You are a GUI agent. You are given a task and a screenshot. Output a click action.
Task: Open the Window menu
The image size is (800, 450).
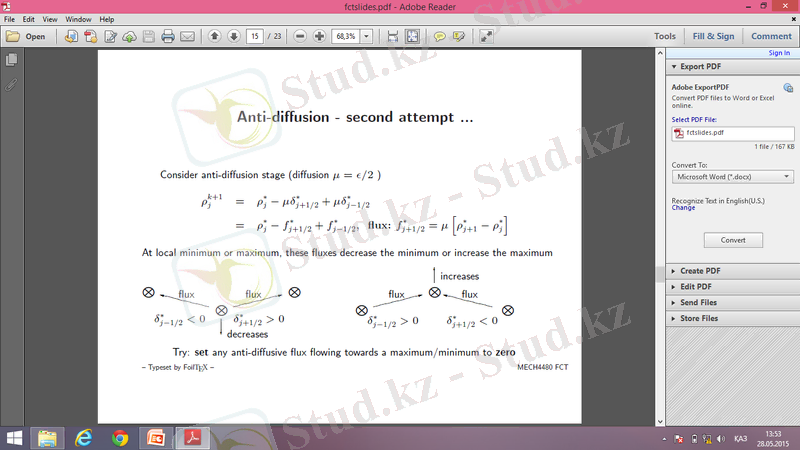(x=78, y=19)
